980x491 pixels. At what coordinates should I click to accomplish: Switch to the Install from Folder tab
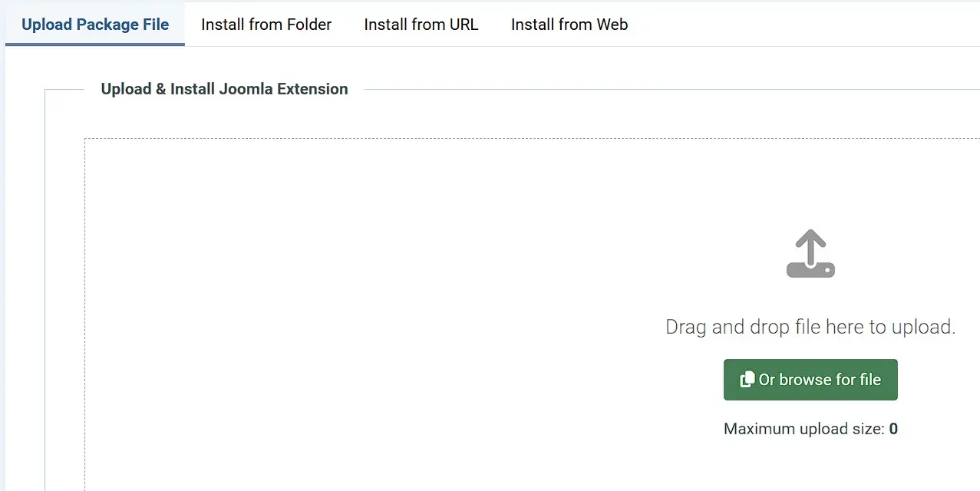click(266, 24)
